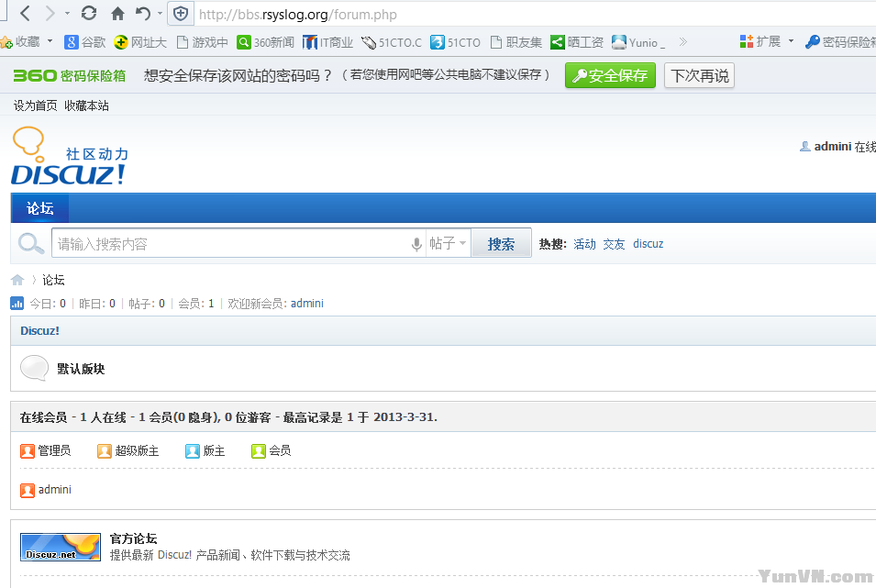Click the 在线会员 heading link
Image resolution: width=876 pixels, height=588 pixels.
(43, 417)
